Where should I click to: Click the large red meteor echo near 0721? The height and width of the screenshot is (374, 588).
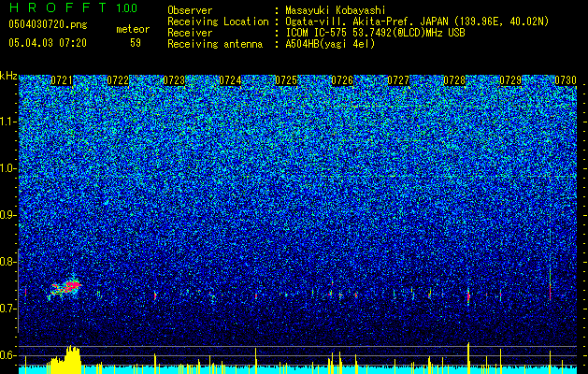point(65,288)
